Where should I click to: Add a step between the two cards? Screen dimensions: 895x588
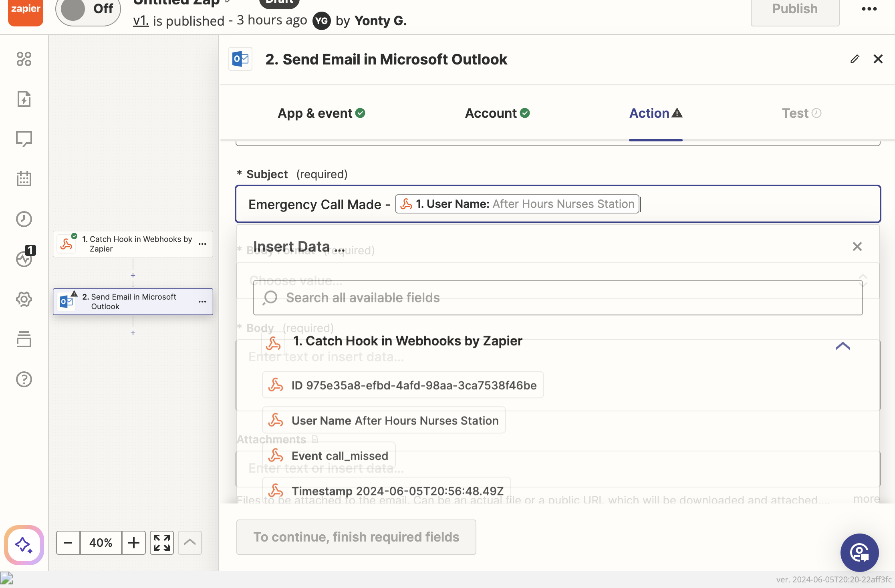coord(133,275)
